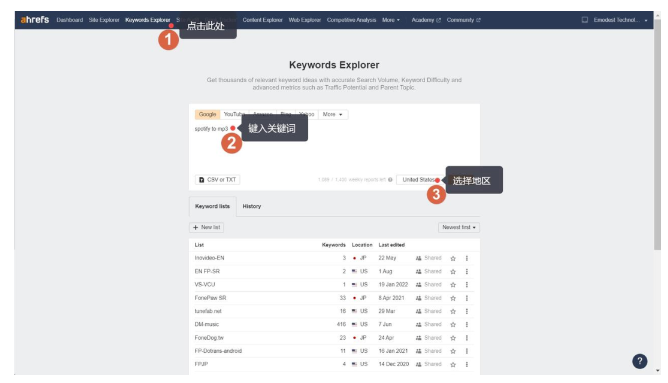
Task: Select the Google search engine tab
Action: (207, 114)
